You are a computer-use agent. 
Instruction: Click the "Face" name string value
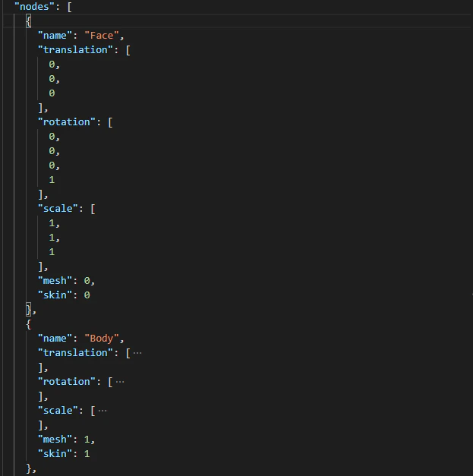[x=102, y=35]
